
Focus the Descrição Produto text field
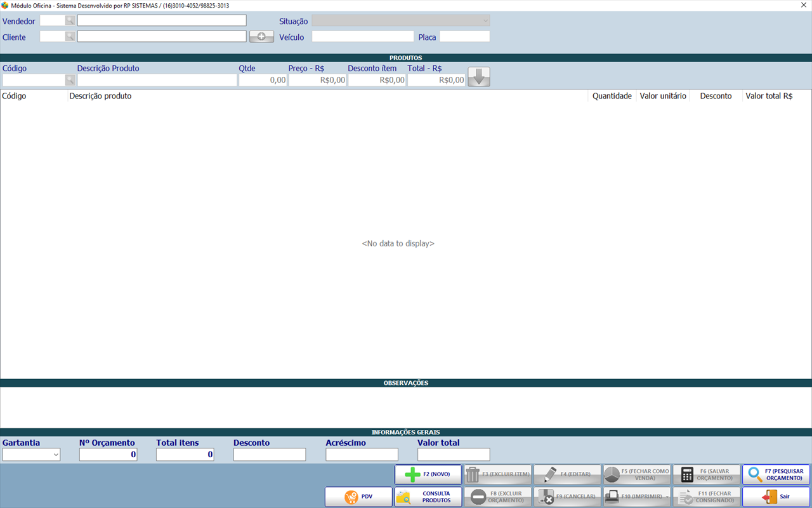click(157, 80)
